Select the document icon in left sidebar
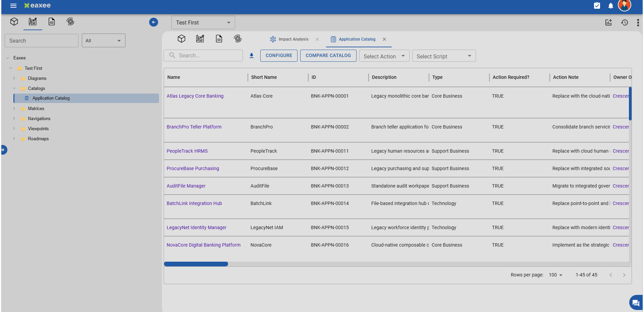Image resolution: width=644 pixels, height=312 pixels. (x=52, y=22)
